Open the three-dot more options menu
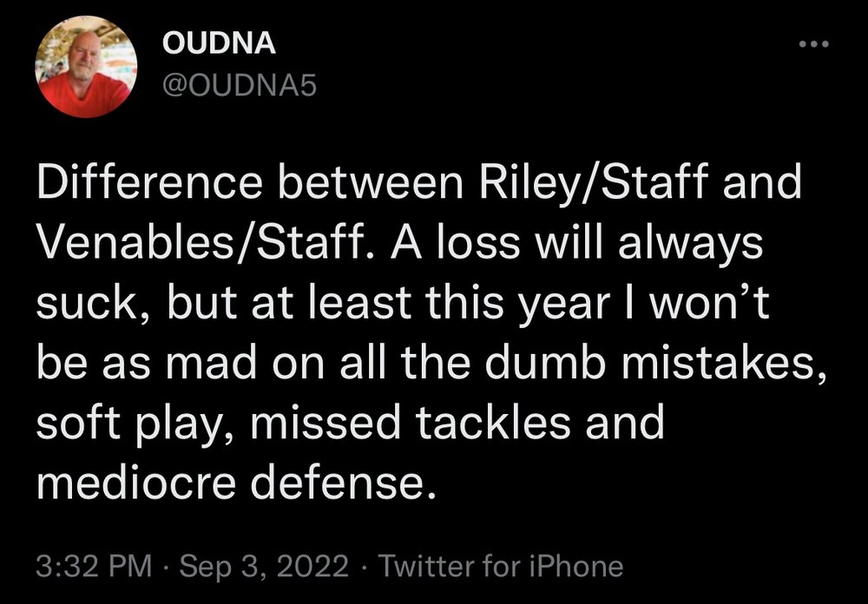The height and width of the screenshot is (604, 868). (x=814, y=45)
